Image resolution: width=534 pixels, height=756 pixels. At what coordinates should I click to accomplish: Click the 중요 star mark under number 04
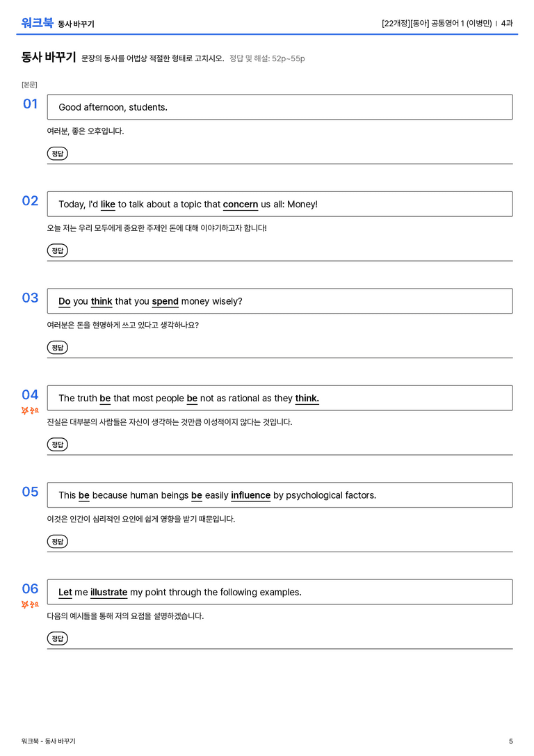[x=30, y=410]
